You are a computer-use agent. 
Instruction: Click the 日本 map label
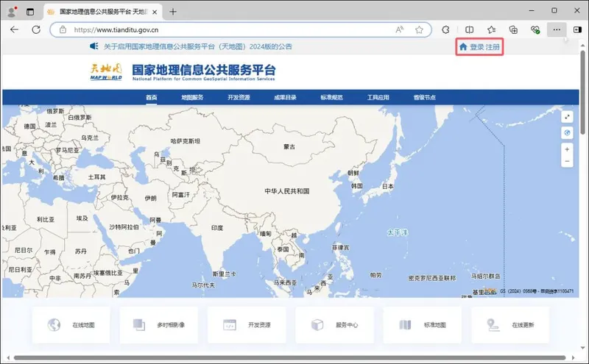388,186
